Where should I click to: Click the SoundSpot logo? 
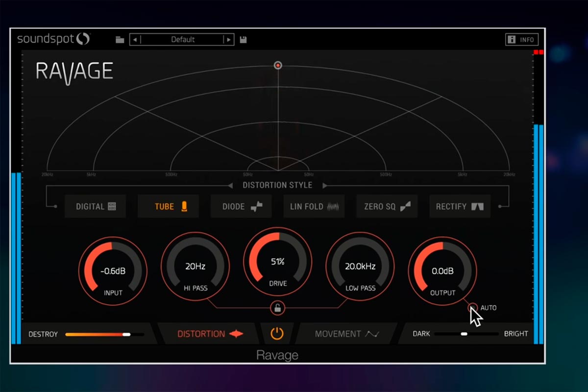click(54, 39)
